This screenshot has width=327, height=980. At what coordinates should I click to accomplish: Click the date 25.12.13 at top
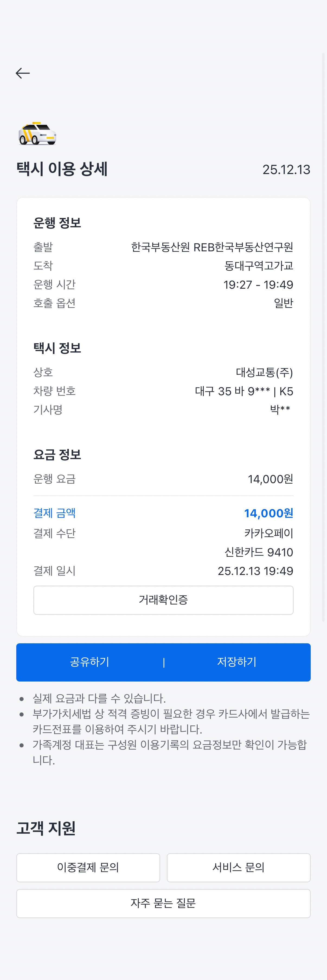pyautogui.click(x=286, y=170)
